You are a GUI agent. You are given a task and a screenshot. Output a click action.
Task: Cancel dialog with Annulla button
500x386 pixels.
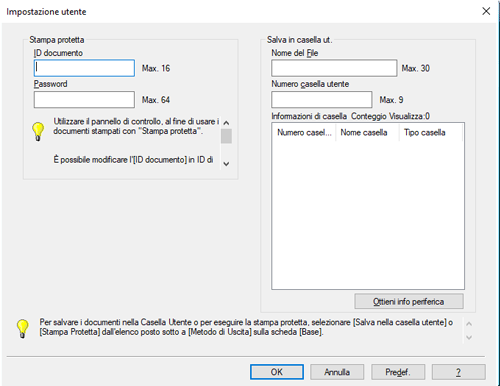coord(337,372)
